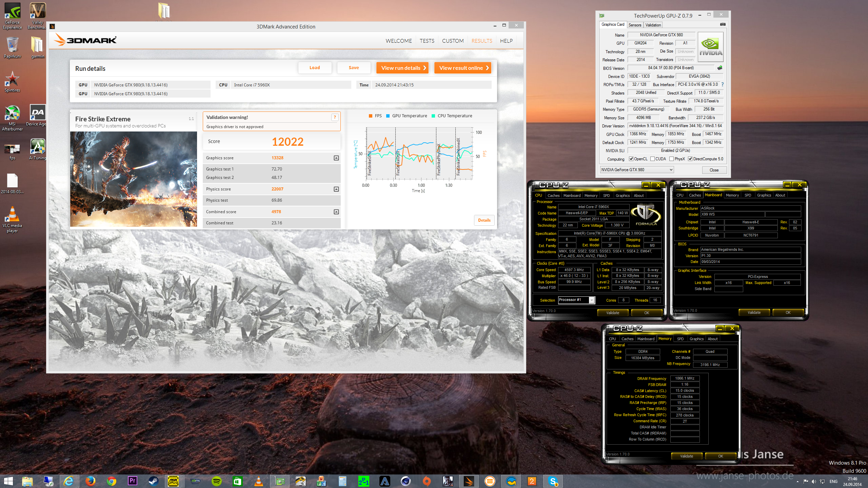This screenshot has height=488, width=868.
Task: Click the Details button below the chart
Action: click(484, 220)
